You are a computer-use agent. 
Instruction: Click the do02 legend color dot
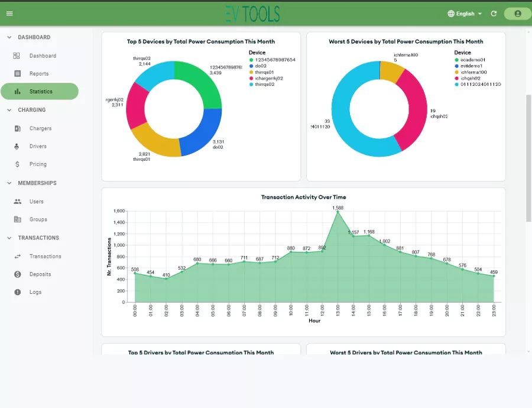[251, 66]
